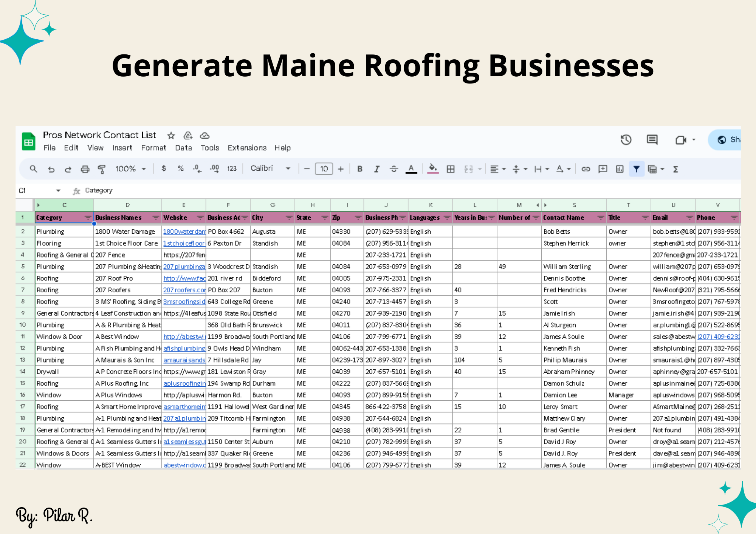
Task: Click the font size input field
Action: (324, 169)
